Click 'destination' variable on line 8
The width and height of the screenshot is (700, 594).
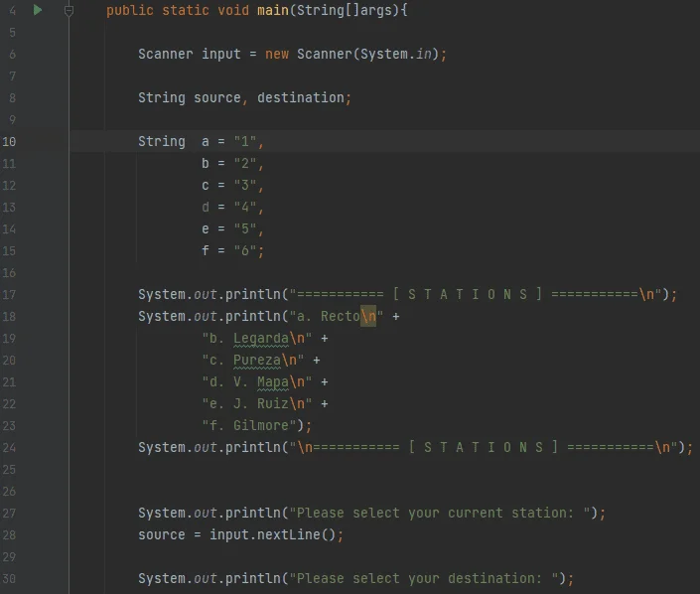301,97
